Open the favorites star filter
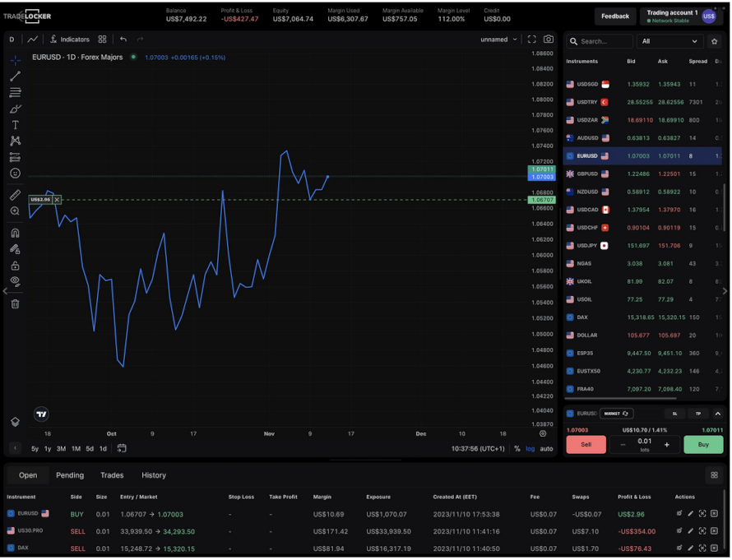Viewport: 732px width, 560px height. pos(715,41)
